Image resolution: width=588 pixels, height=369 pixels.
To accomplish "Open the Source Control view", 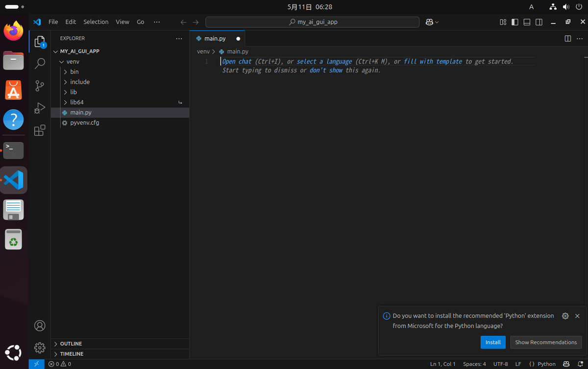I will [40, 86].
